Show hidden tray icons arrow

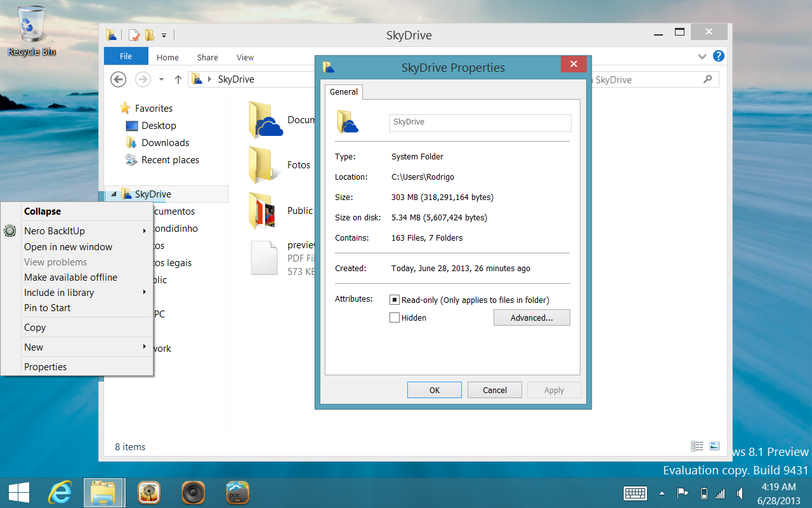(x=662, y=493)
